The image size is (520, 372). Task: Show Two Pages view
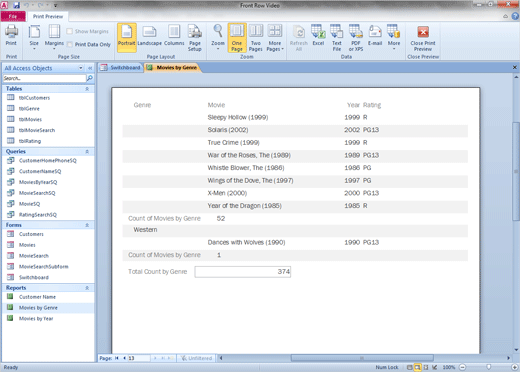tap(256, 37)
